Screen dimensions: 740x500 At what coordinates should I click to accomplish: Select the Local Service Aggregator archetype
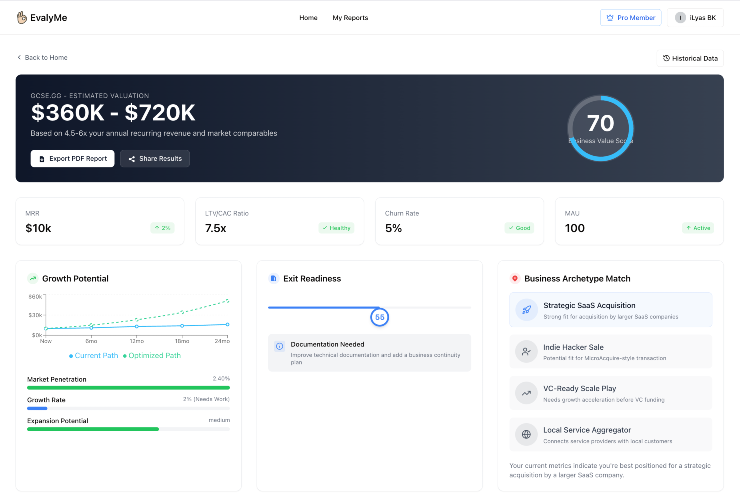(611, 434)
